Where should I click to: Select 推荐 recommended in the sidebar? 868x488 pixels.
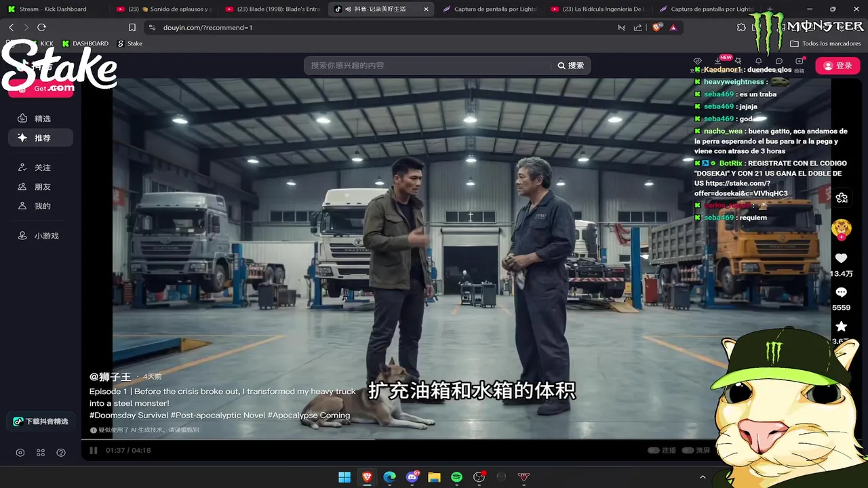41,138
